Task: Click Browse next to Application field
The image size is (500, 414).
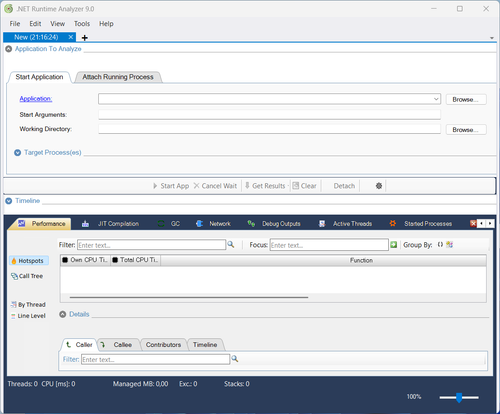Action: click(x=466, y=99)
